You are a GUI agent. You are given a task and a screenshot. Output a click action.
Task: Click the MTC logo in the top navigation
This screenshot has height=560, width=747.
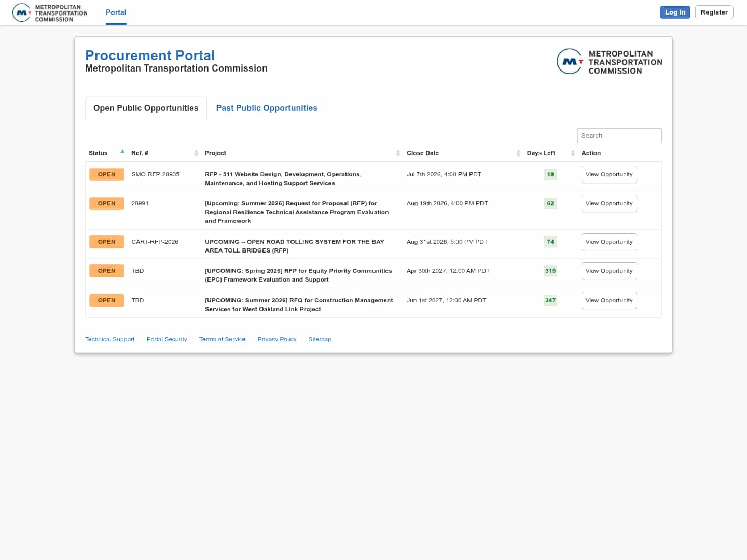tap(50, 12)
